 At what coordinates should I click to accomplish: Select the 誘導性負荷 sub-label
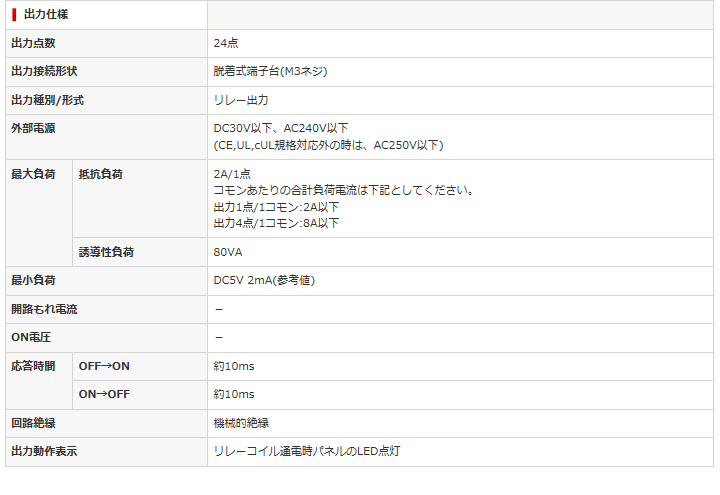click(x=106, y=252)
